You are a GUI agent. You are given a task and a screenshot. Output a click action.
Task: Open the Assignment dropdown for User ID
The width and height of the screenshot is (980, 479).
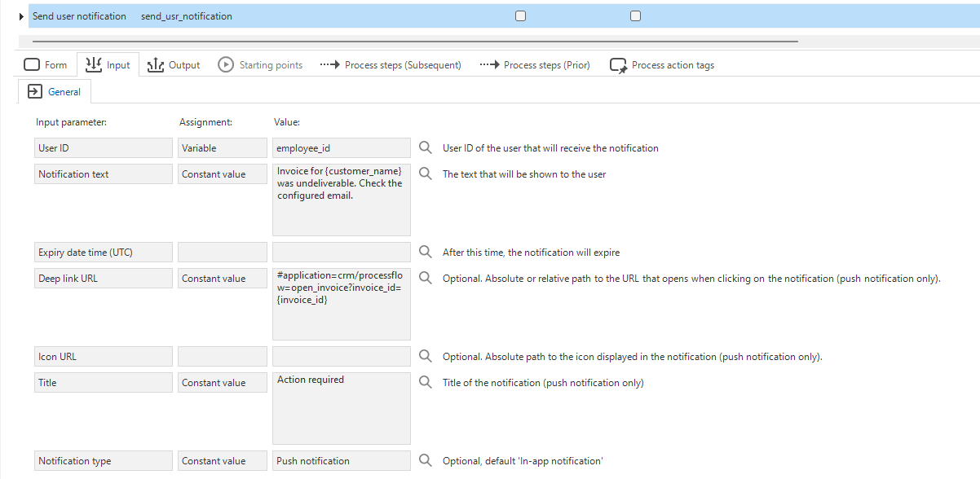[222, 148]
